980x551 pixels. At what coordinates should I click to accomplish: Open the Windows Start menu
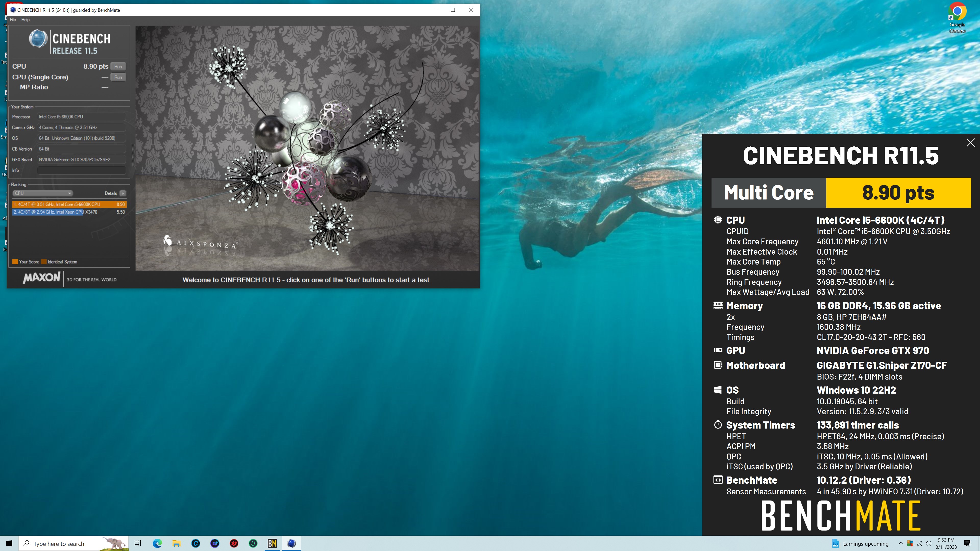[x=9, y=543]
